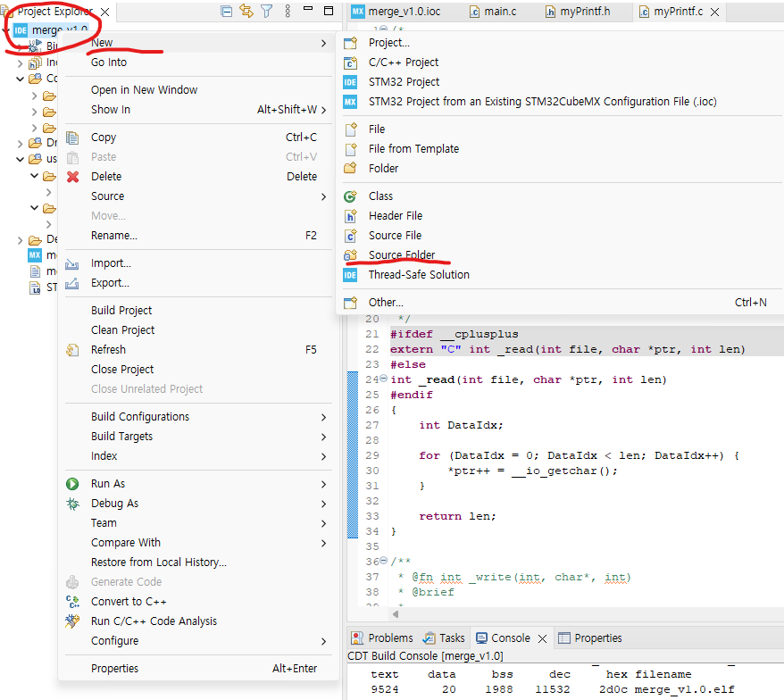Click the Folder icon in New submenu

point(351,168)
